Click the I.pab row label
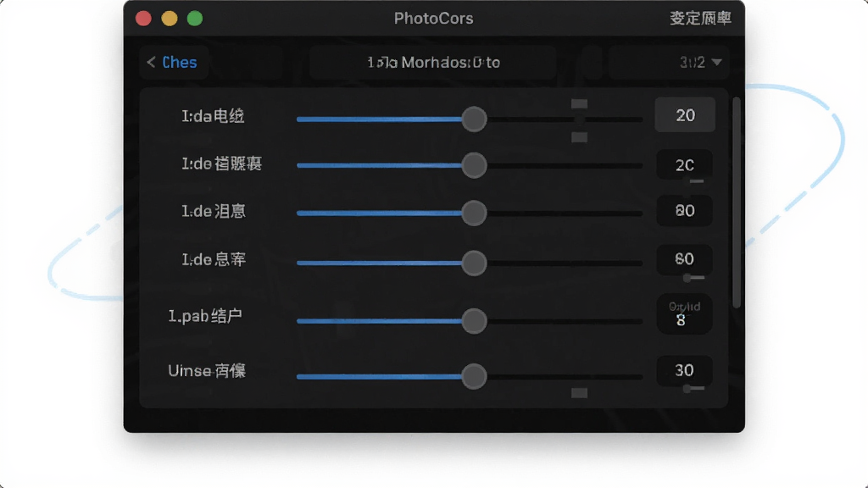The width and height of the screenshot is (868, 488). 205,316
